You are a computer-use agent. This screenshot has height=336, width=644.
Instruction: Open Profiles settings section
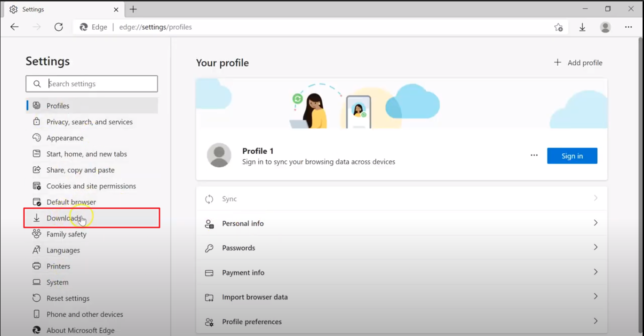click(92, 106)
